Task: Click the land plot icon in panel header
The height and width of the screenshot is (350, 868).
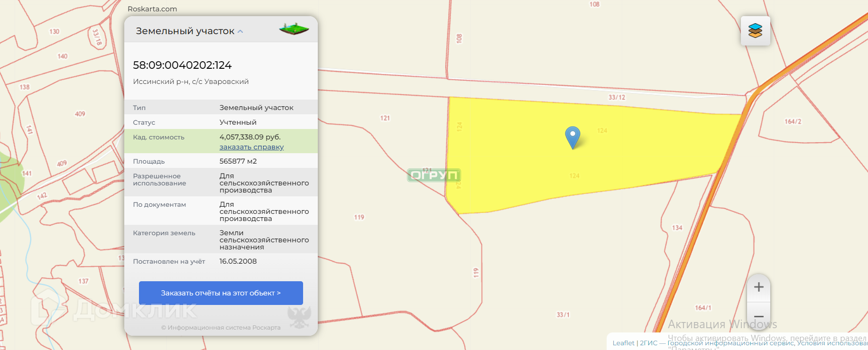Action: [x=294, y=29]
